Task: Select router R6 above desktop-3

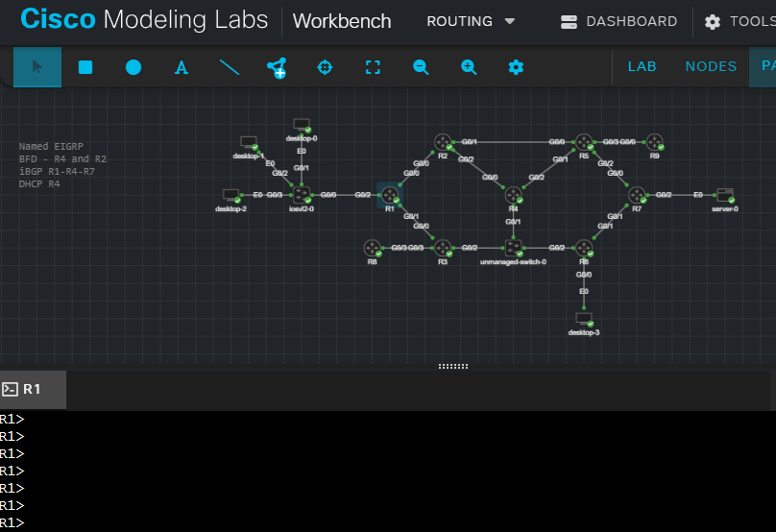Action: pos(584,248)
